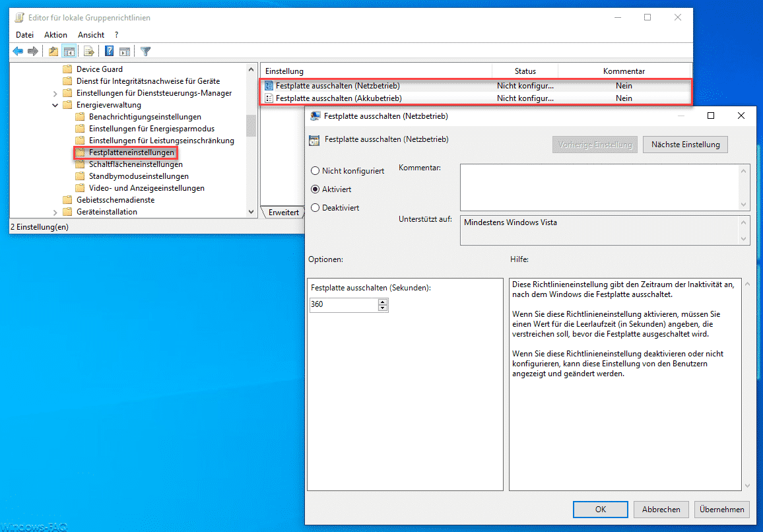Open the ? help menu
Image resolution: width=763 pixels, height=532 pixels.
pos(116,35)
